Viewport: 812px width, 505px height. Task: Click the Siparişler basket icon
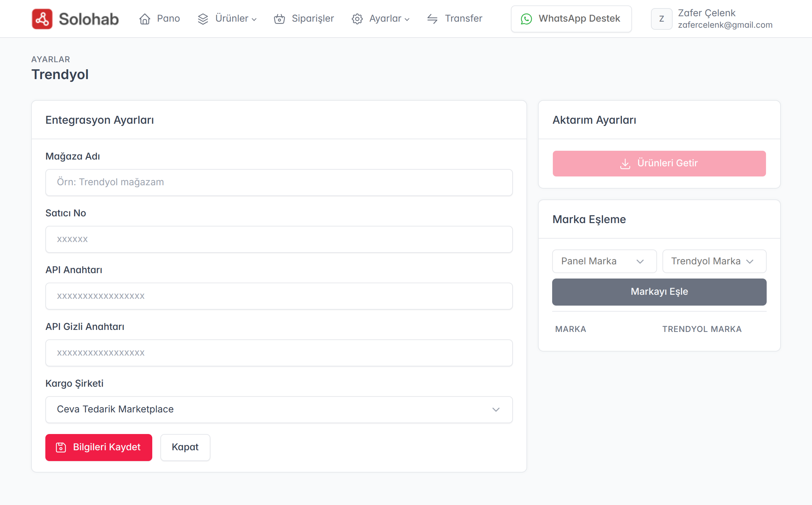coord(279,19)
